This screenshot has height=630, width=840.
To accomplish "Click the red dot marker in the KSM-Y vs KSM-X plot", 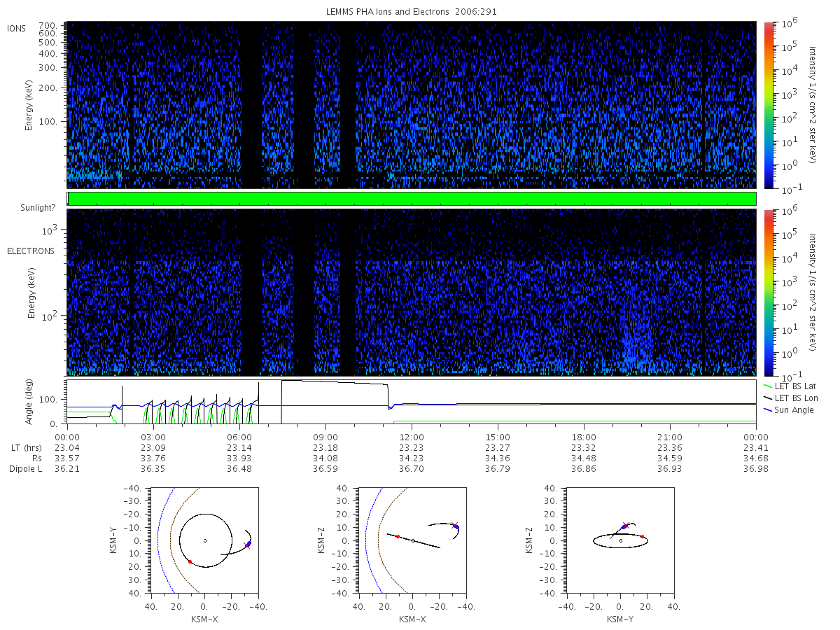I will pos(190,561).
